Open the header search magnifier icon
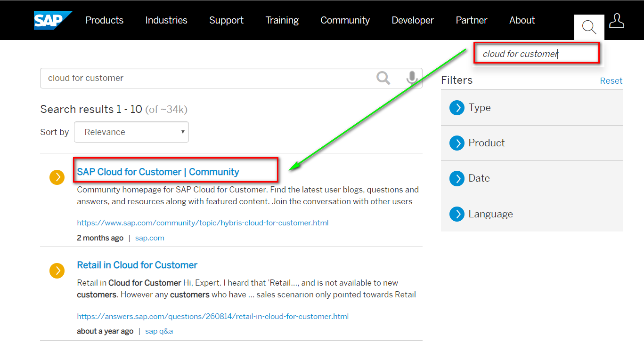This screenshot has width=644, height=343. tap(589, 27)
